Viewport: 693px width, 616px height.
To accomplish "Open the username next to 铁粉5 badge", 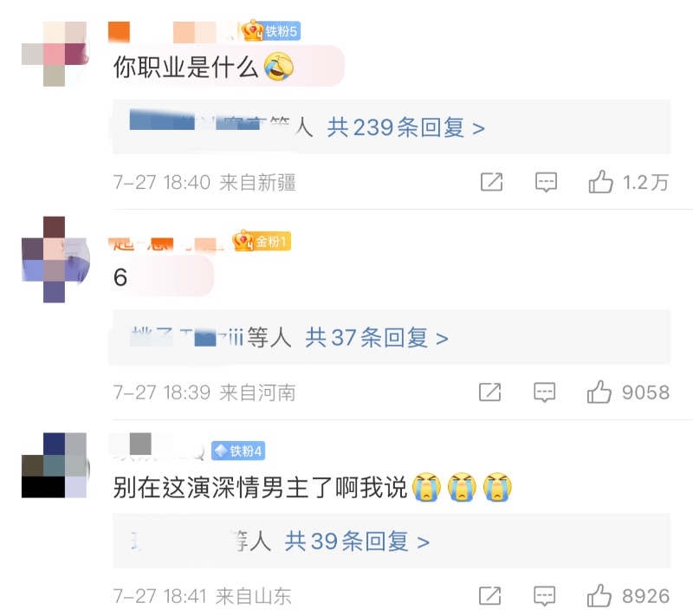I will click(x=173, y=32).
